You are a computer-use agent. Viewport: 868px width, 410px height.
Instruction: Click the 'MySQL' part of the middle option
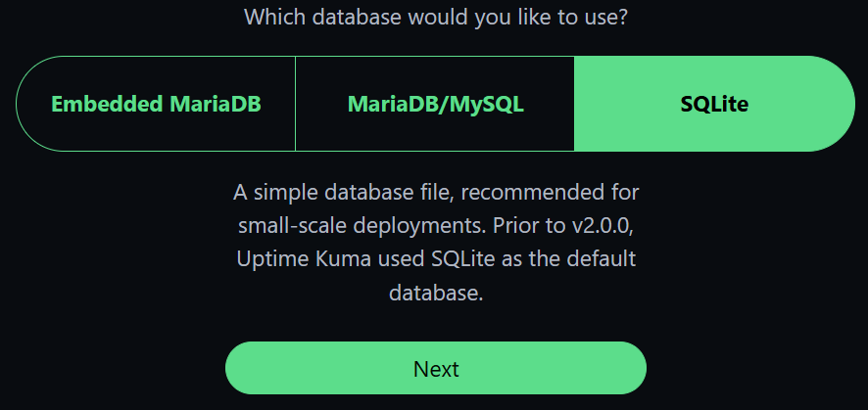pyautogui.click(x=488, y=104)
